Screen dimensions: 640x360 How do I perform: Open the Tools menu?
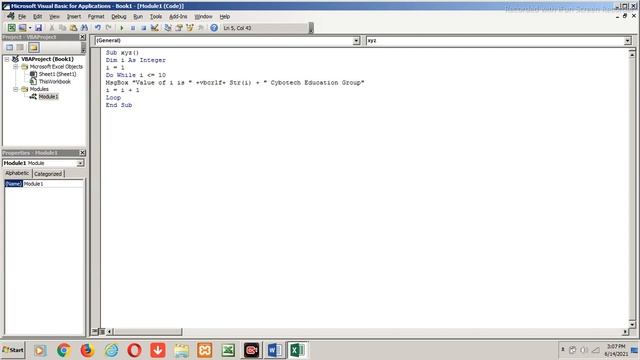click(156, 17)
